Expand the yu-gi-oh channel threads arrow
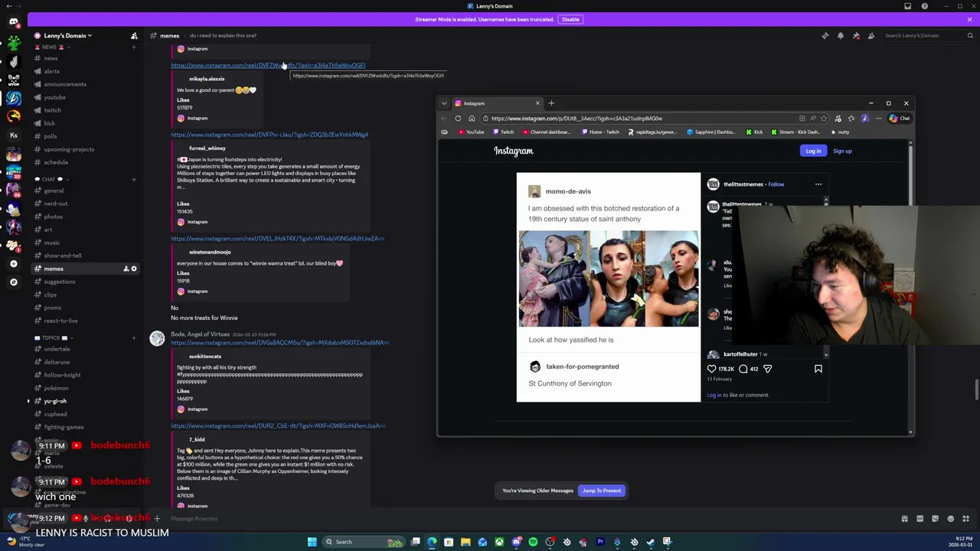Screen dimensions: 980x551 (x=29, y=401)
